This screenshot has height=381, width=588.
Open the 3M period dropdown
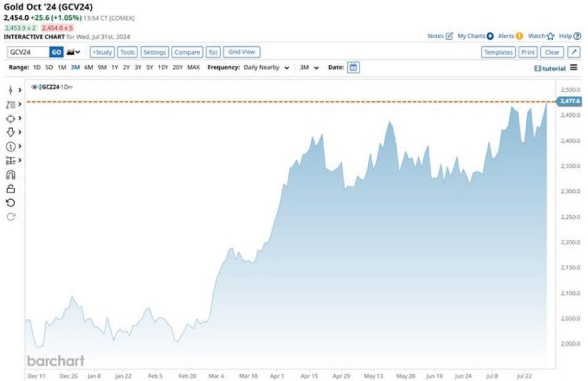(309, 67)
